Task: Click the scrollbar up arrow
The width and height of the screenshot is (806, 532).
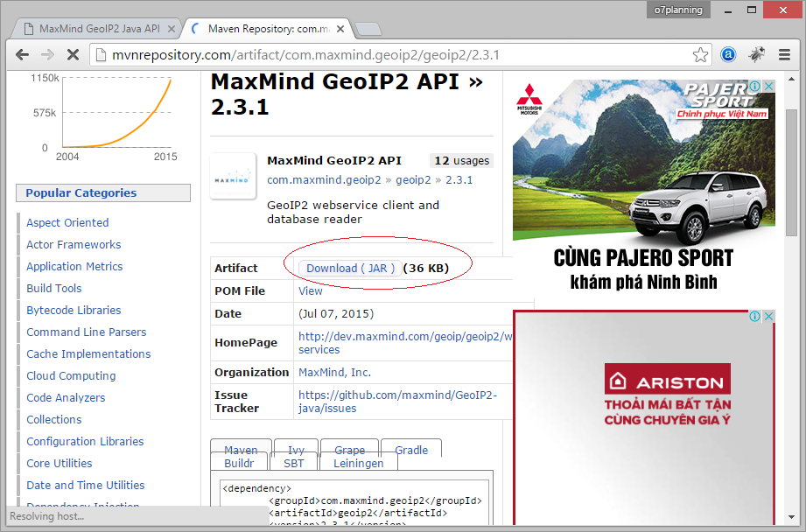Action: [x=791, y=79]
